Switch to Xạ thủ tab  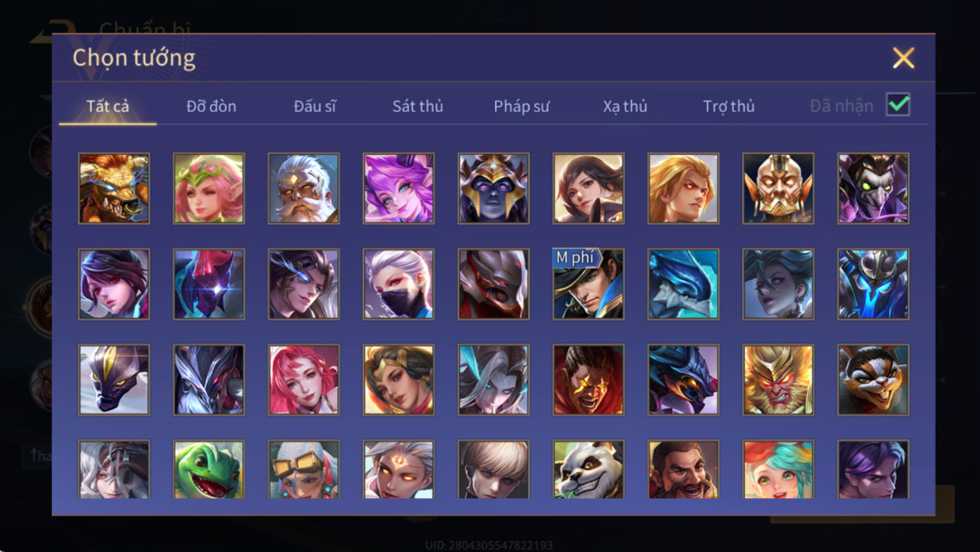(625, 106)
